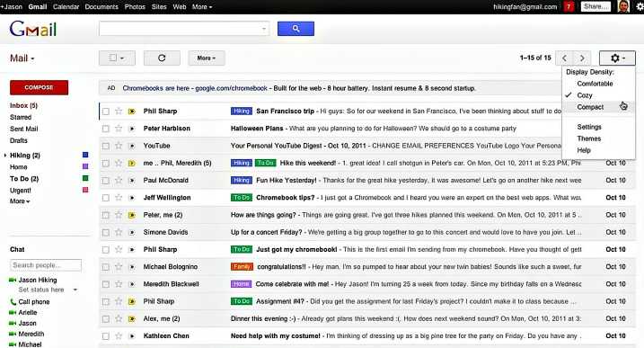This screenshot has height=348, width=644.
Task: Check the box for Jeff Wellington's email
Action: click(x=106, y=198)
